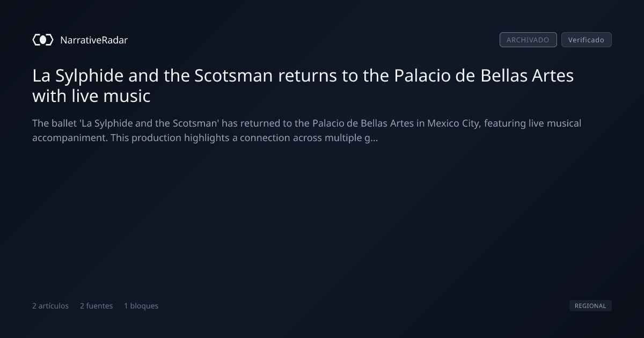
Task: Click the word 'artículos' in footer stats
Action: [x=54, y=306]
